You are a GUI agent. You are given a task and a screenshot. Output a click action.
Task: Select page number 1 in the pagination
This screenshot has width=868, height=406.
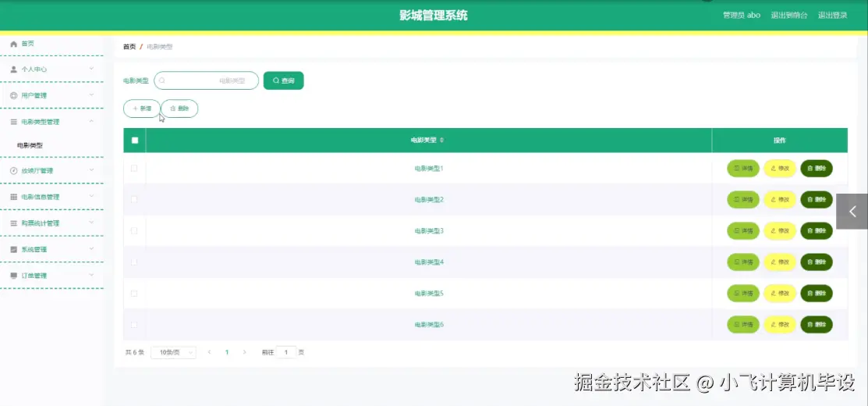point(227,352)
